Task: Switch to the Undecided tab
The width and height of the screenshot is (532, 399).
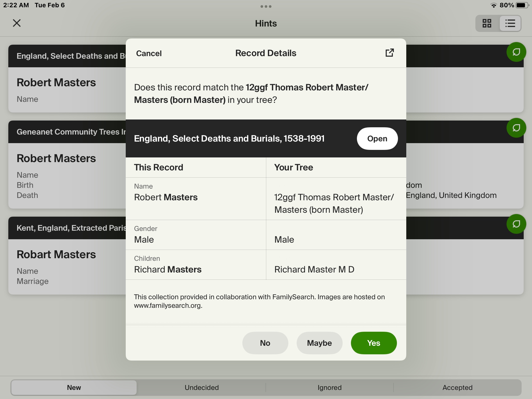Action: pos(202,387)
